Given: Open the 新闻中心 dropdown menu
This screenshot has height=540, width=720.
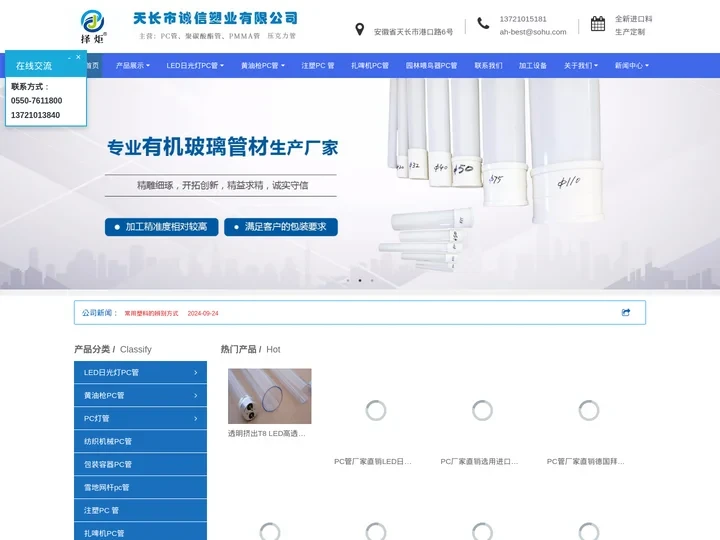Looking at the screenshot, I should tap(631, 66).
